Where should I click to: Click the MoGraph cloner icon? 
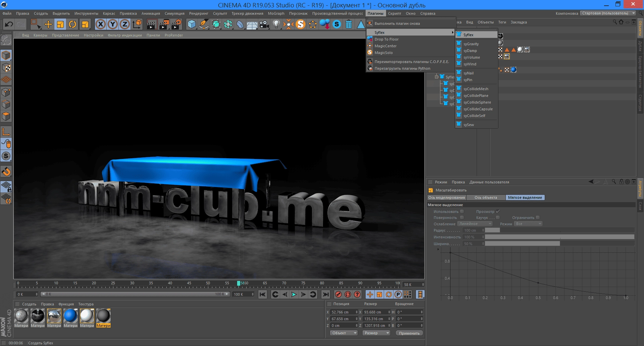pos(228,24)
